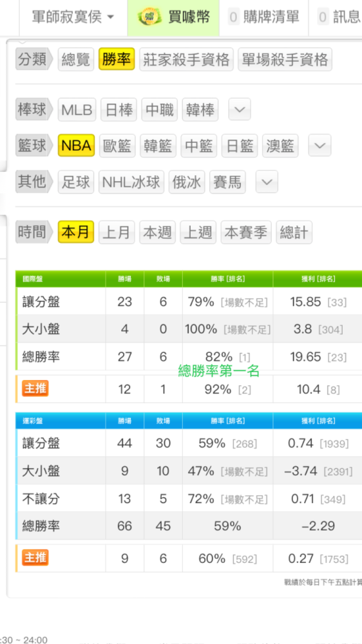362x644 pixels.
Task: Select the 莊家殺手資格 category
Action: pos(187,59)
